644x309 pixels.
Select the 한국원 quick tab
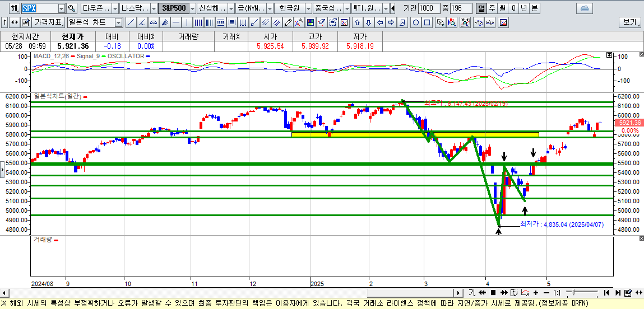[289, 8]
